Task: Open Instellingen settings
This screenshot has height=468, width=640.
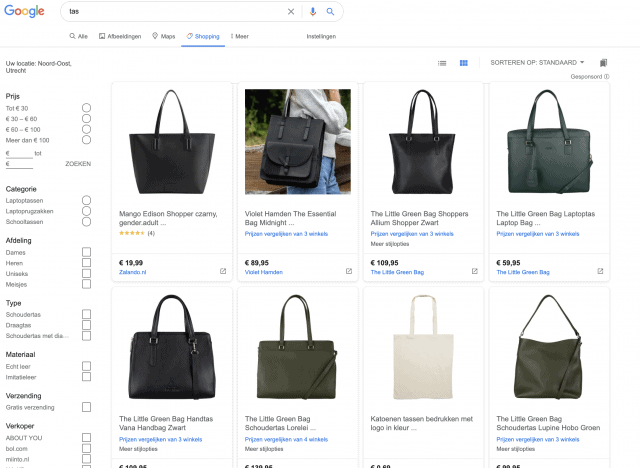Action: pyautogui.click(x=321, y=36)
